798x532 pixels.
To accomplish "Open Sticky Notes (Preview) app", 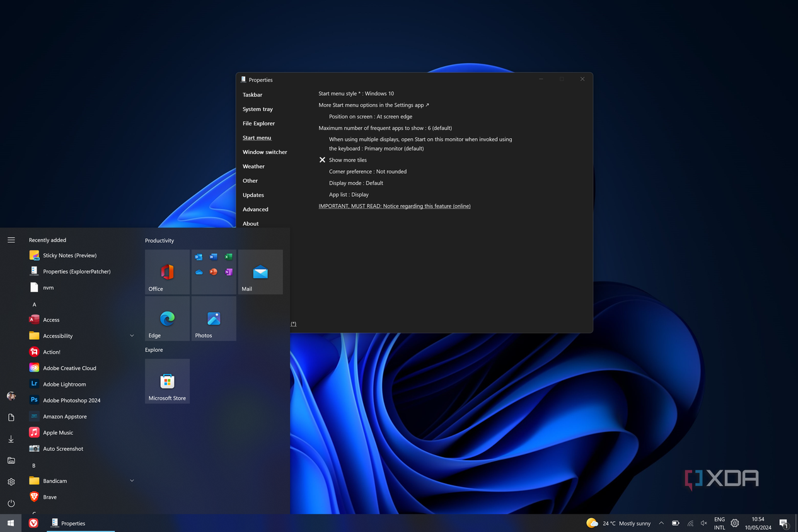I will [x=82, y=255].
